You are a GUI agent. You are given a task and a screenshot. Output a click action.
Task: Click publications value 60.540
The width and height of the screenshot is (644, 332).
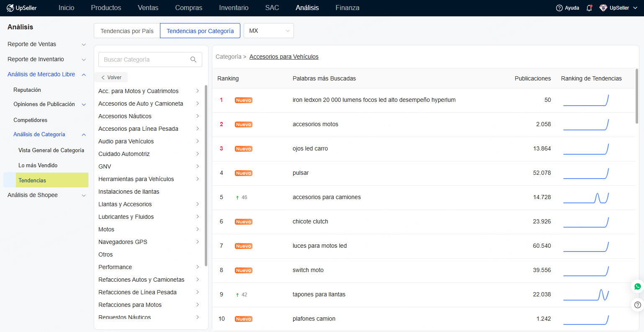[x=542, y=246]
